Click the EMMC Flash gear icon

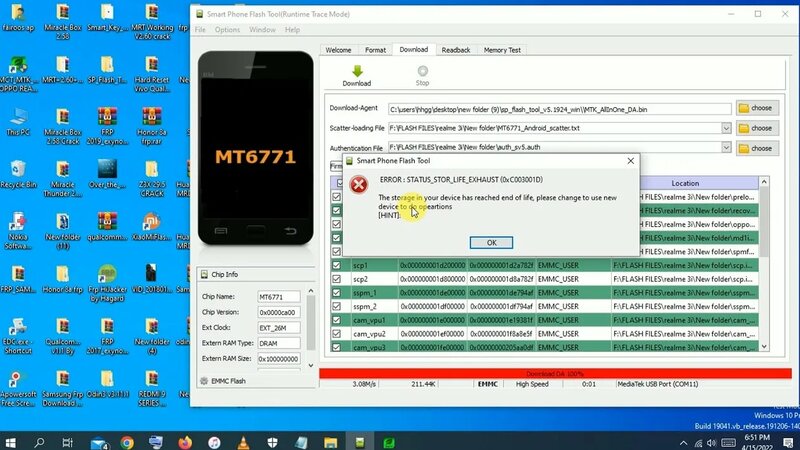(x=204, y=381)
